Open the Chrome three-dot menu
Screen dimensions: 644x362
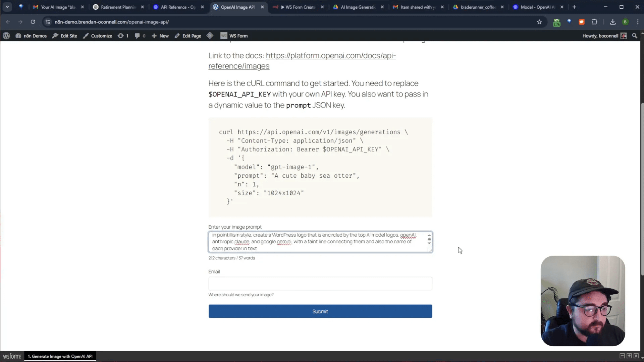tap(638, 22)
